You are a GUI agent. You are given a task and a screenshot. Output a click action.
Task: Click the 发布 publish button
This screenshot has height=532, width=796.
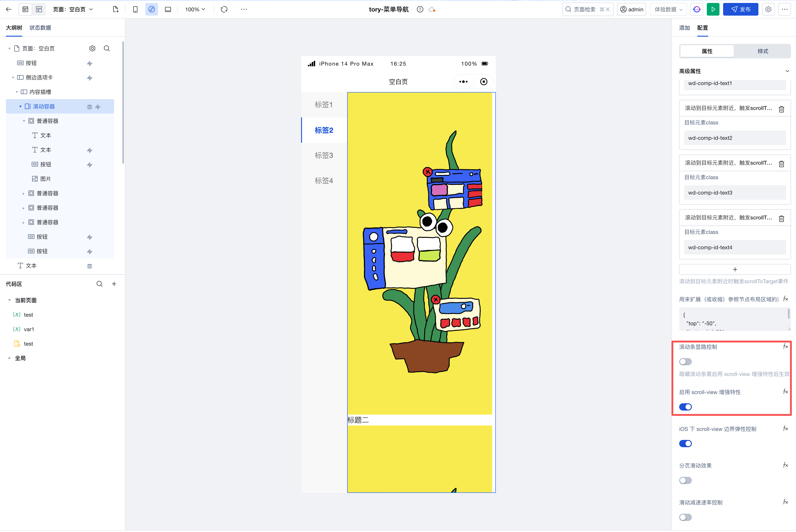click(740, 9)
